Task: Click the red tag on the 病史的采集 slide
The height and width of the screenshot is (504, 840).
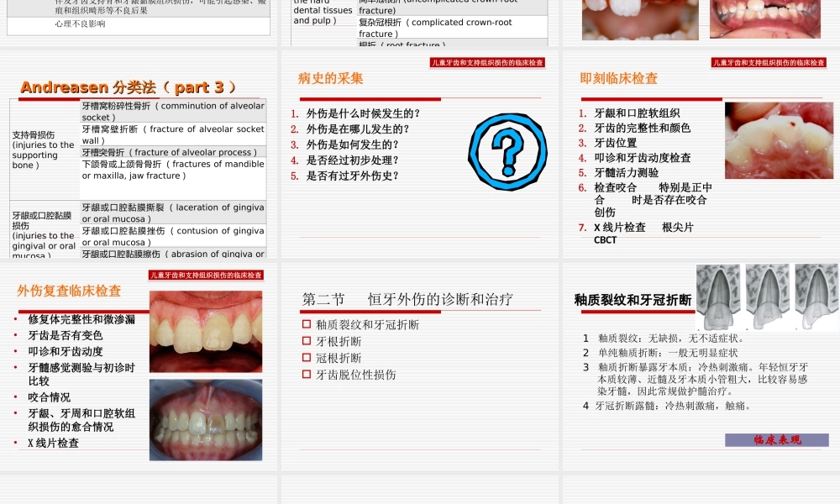Action: coord(487,63)
